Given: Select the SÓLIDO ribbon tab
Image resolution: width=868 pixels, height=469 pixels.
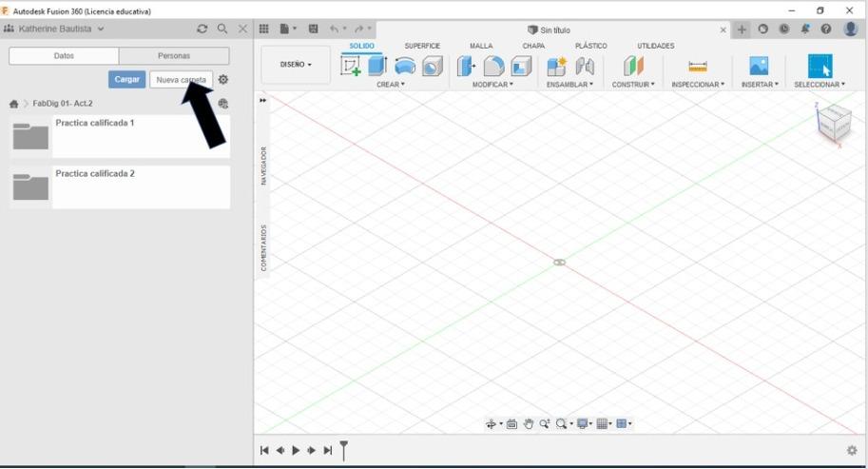Looking at the screenshot, I should tap(361, 46).
